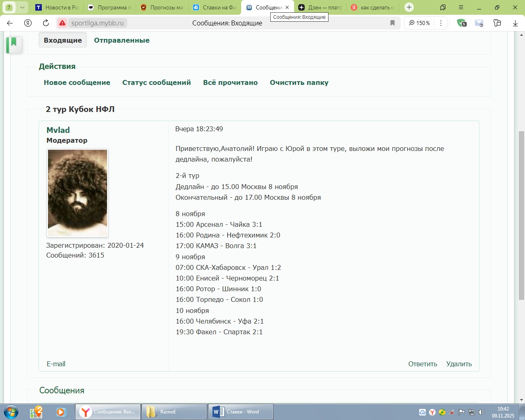Click the line 19:30 Факел - Спартак 2:1
Screen dimensions: 525x420
click(x=219, y=332)
